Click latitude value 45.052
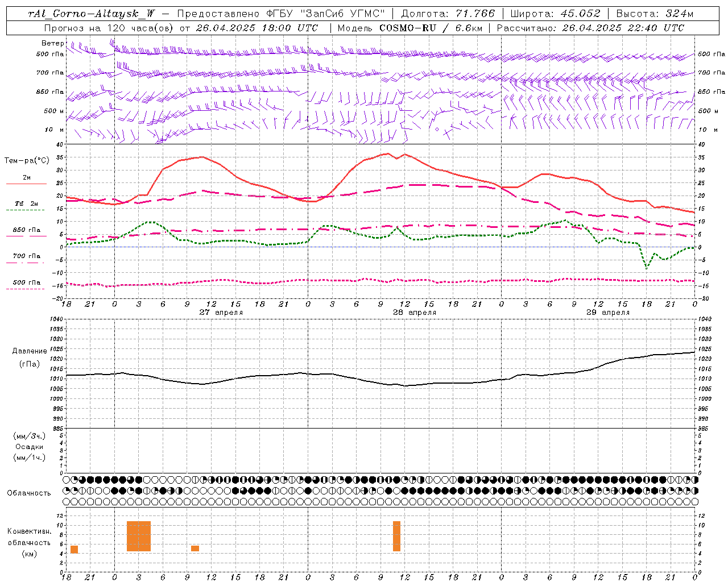Viewport: 728px width, 582px height. coord(581,14)
